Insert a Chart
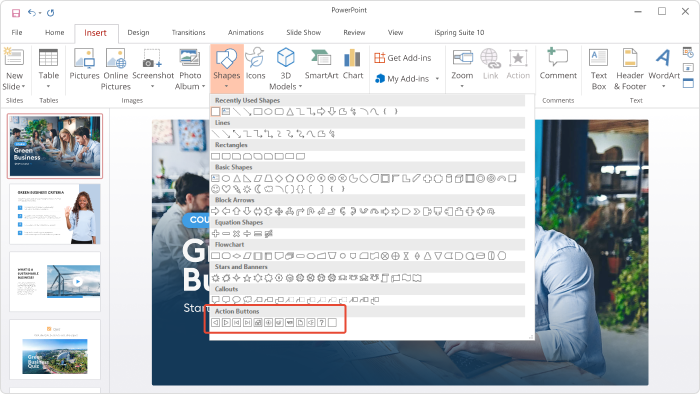Image resolution: width=700 pixels, height=394 pixels. point(353,64)
